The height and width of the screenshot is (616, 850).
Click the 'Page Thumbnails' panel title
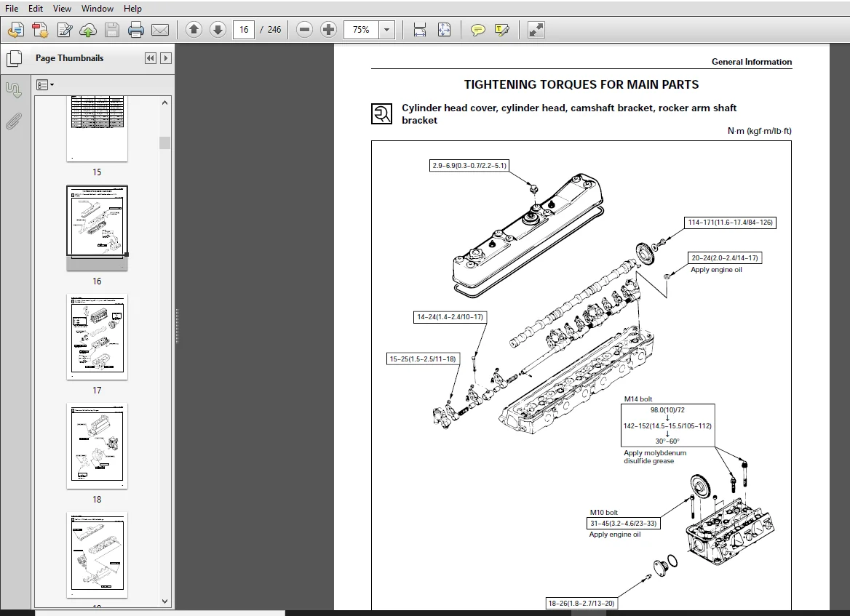pos(69,58)
